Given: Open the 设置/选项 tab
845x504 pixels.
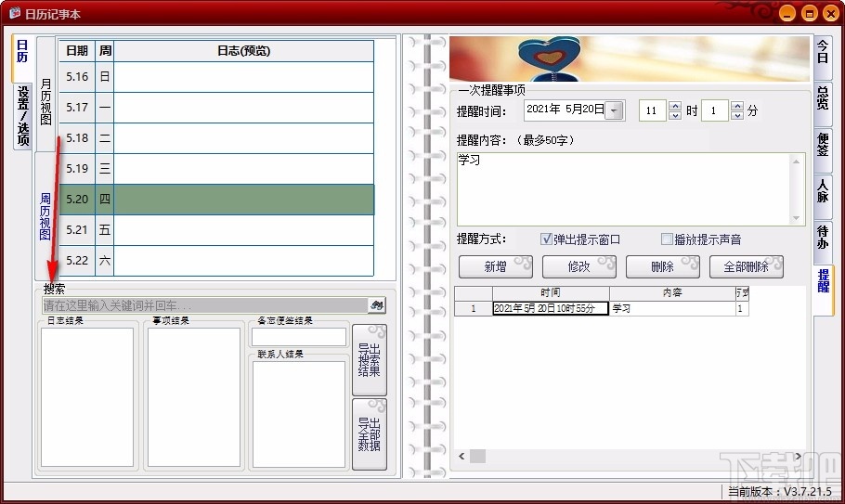Looking at the screenshot, I should point(22,116).
